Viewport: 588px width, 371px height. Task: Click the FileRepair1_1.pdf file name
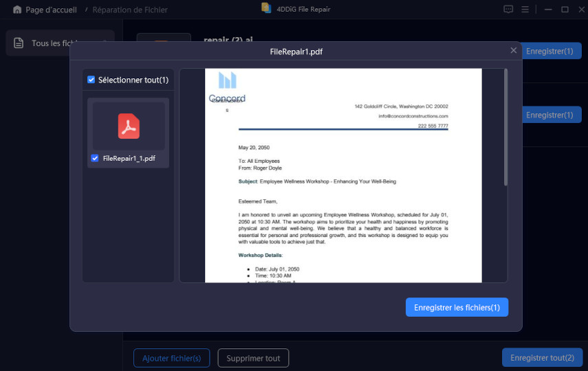tap(129, 158)
